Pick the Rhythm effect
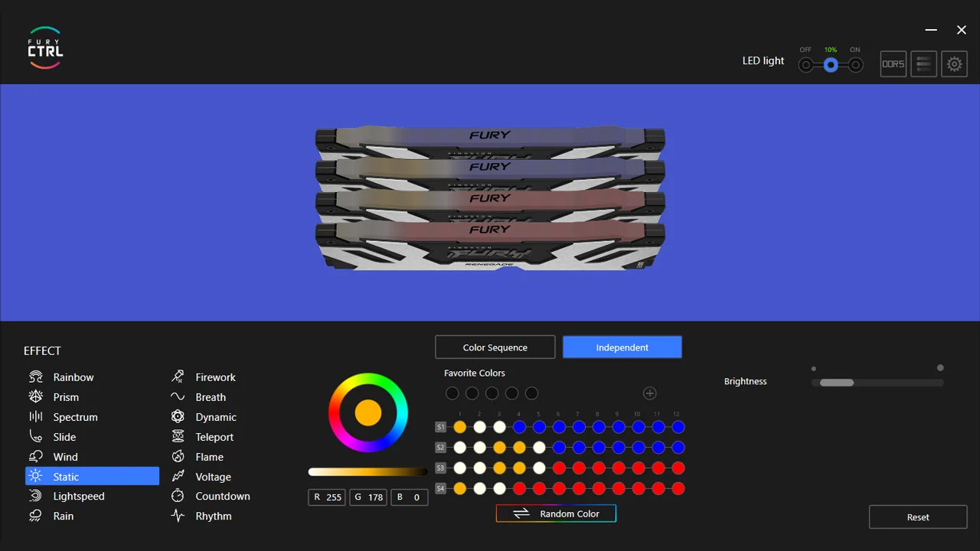 click(212, 517)
